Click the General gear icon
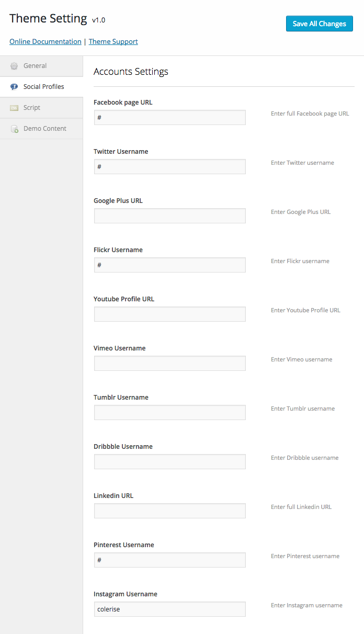 [x=14, y=66]
